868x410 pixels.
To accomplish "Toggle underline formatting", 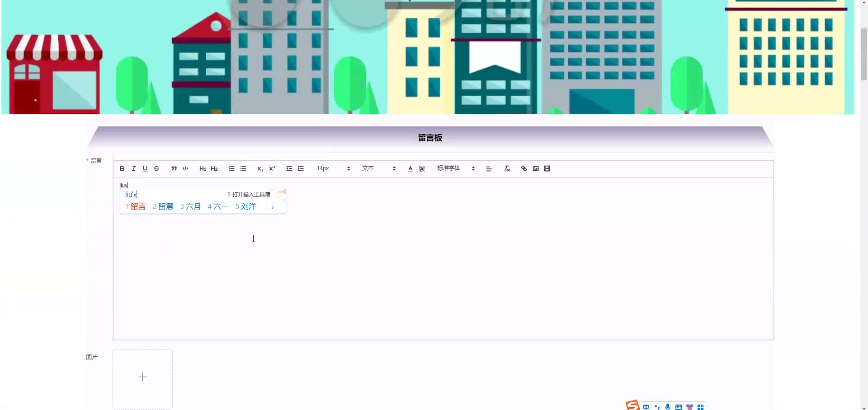I will tap(145, 168).
